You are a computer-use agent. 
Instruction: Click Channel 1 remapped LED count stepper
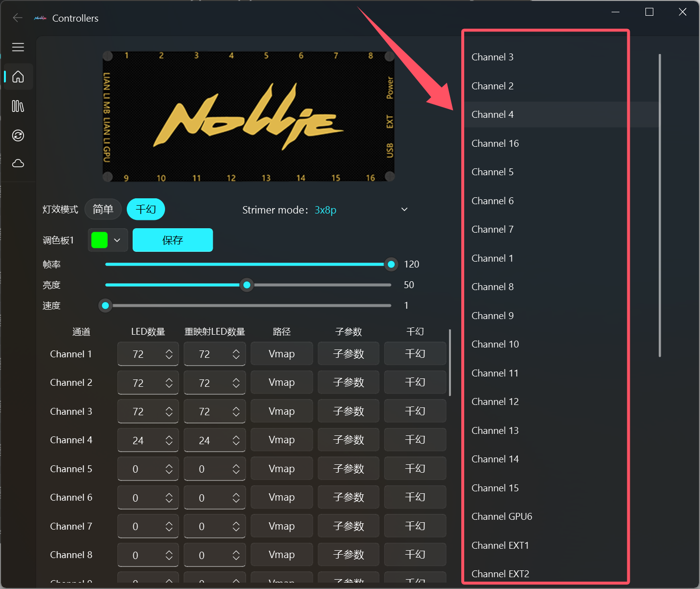pyautogui.click(x=236, y=354)
